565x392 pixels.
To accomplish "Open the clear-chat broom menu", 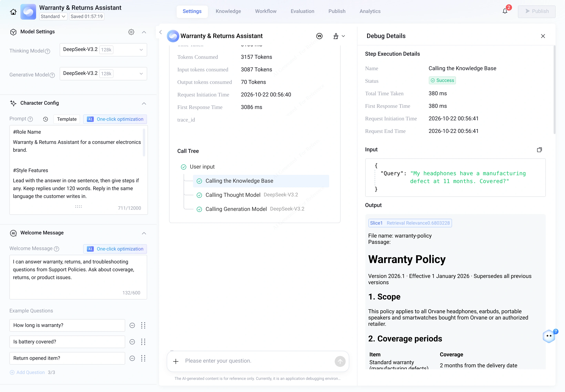I will pyautogui.click(x=339, y=36).
